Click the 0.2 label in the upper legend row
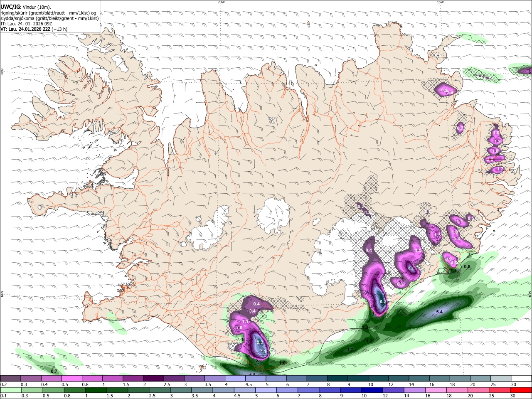The width and height of the screenshot is (532, 399). [3, 384]
